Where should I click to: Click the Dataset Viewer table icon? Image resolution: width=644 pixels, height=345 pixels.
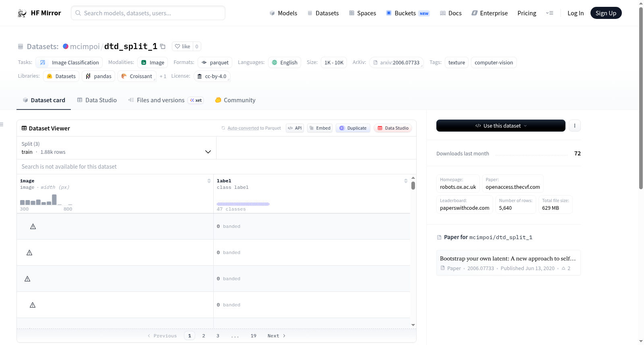(x=24, y=128)
